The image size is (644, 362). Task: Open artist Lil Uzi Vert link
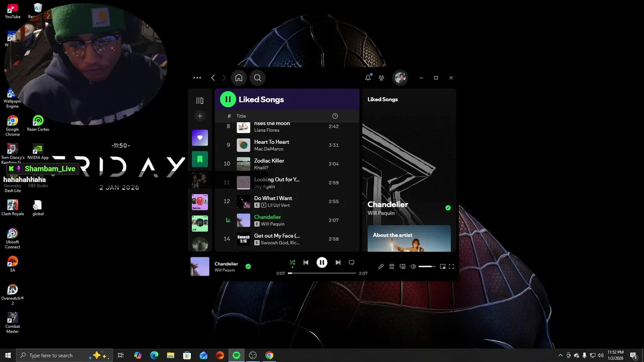(279, 205)
